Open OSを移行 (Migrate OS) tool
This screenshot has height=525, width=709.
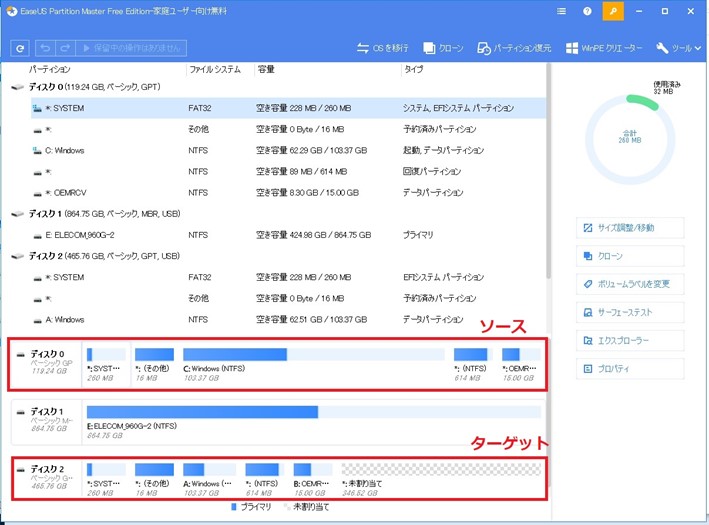(x=383, y=48)
